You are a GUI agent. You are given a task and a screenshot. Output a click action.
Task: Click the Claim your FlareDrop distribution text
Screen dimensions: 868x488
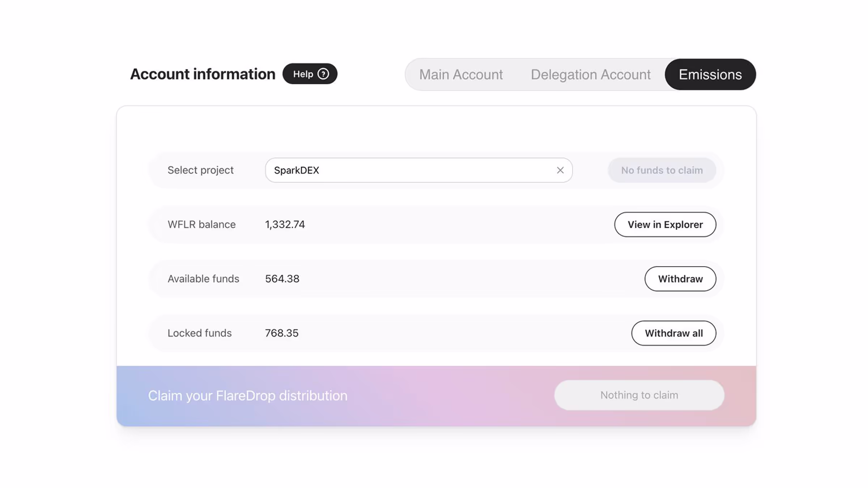point(247,395)
